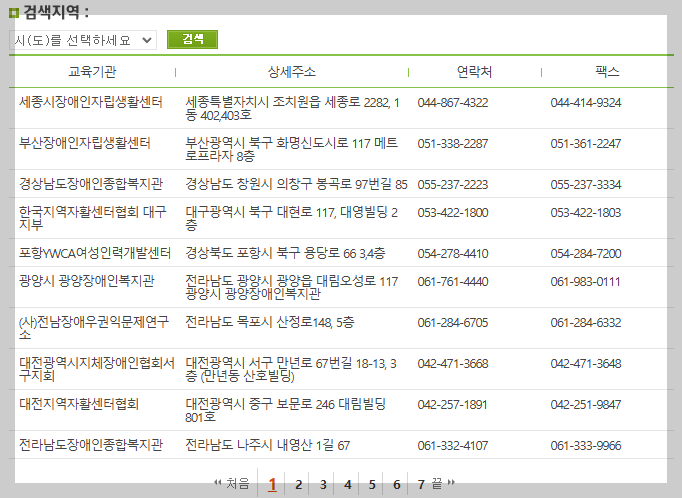
Task: Go to pagination page 5
Action: (372, 485)
